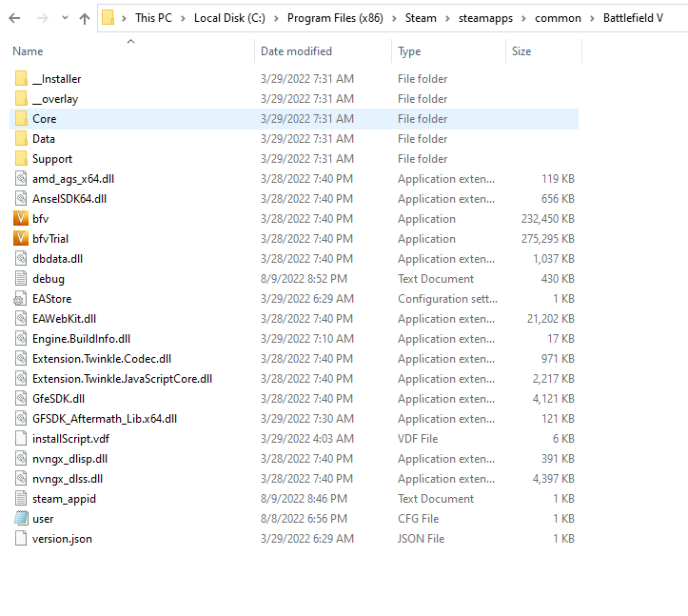
Task: Select the bfvTrial application icon
Action: 21,238
